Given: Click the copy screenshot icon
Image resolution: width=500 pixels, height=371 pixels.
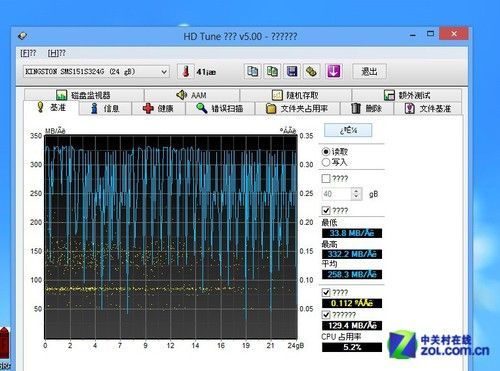Looking at the screenshot, I should [272, 71].
